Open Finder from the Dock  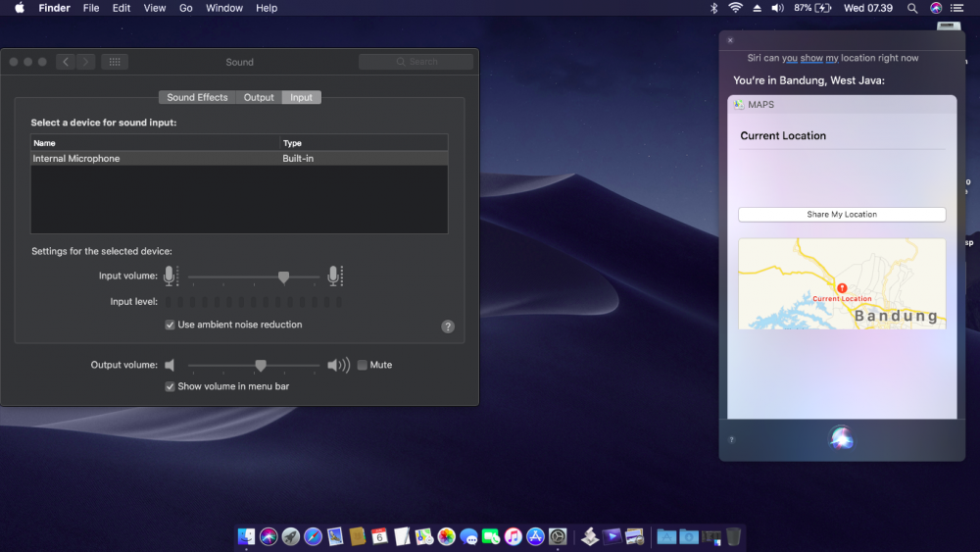pyautogui.click(x=246, y=536)
